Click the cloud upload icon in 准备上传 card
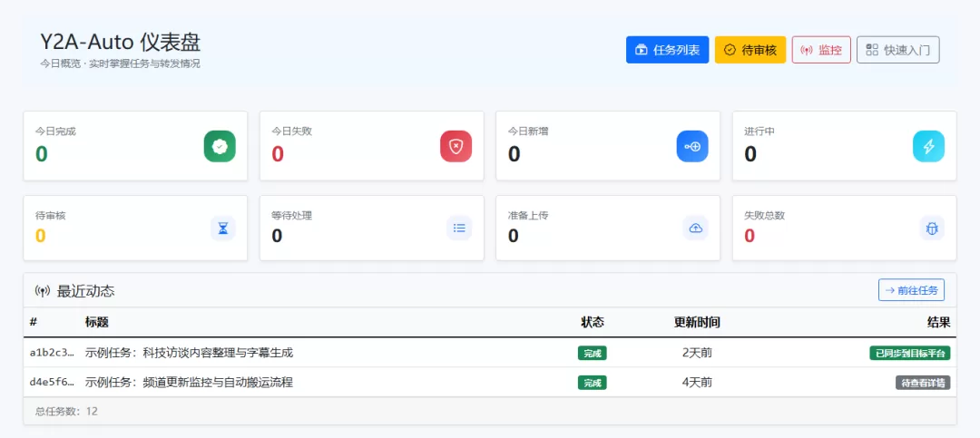 [x=696, y=228]
